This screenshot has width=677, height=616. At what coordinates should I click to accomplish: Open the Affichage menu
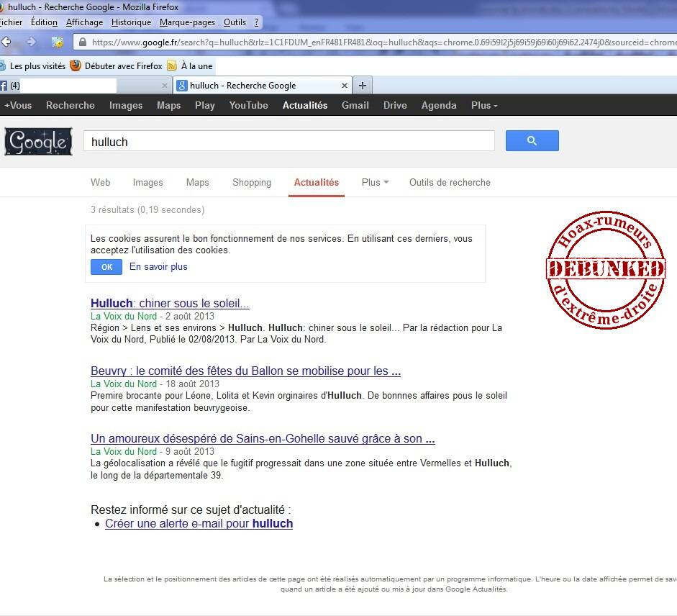(85, 22)
